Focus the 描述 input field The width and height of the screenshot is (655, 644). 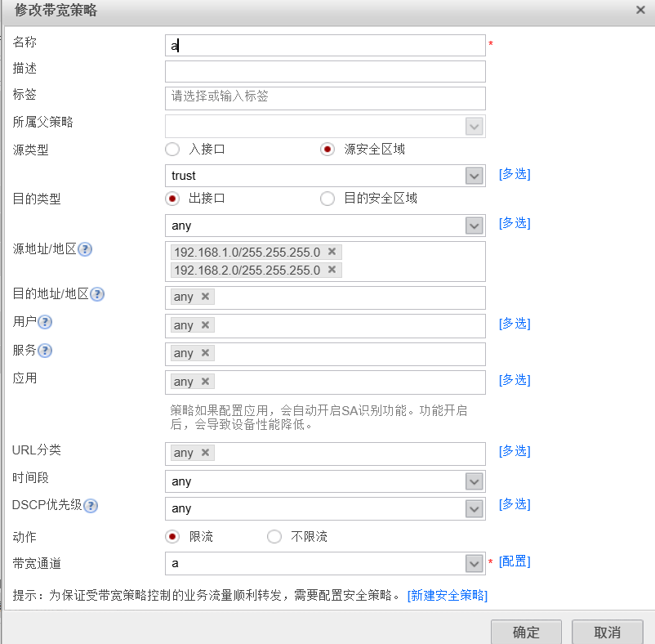tap(325, 71)
